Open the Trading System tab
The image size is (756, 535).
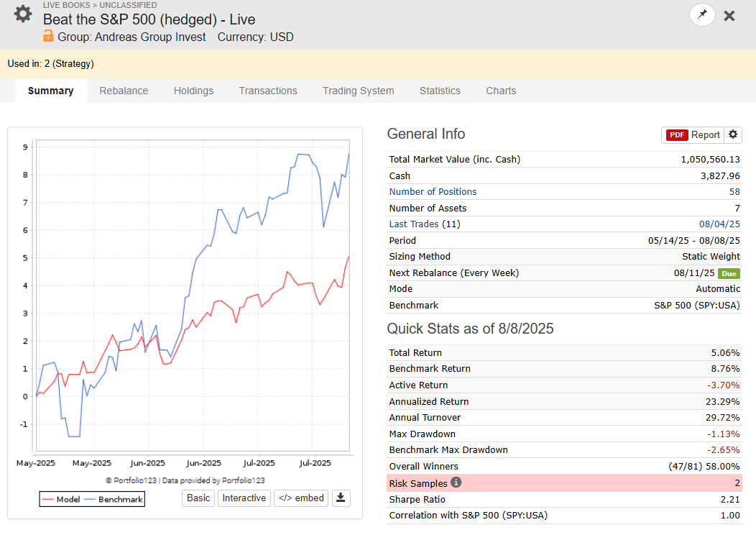pos(358,91)
